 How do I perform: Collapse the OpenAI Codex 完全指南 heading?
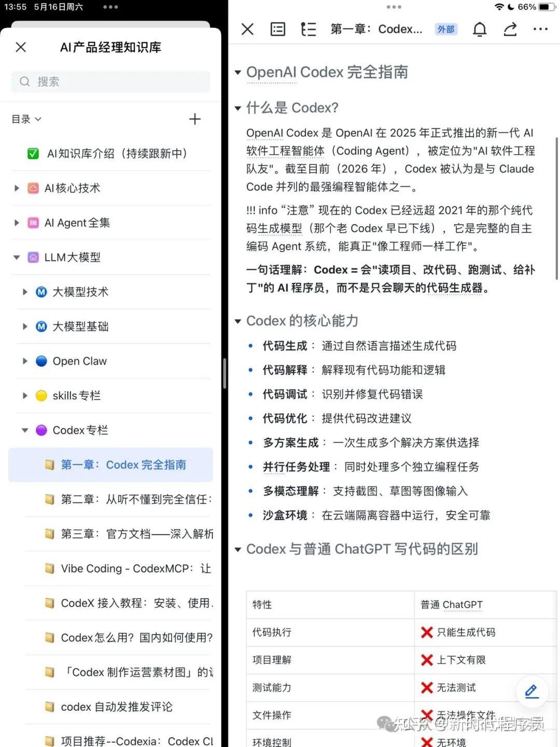click(x=238, y=73)
